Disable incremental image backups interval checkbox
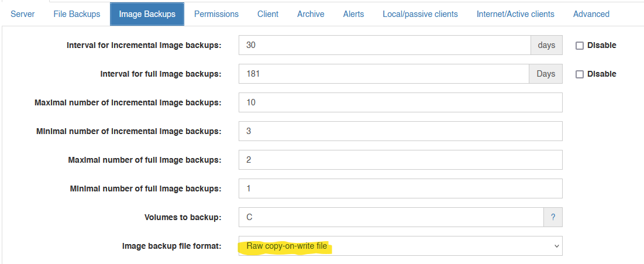This screenshot has height=264, width=644. click(580, 46)
